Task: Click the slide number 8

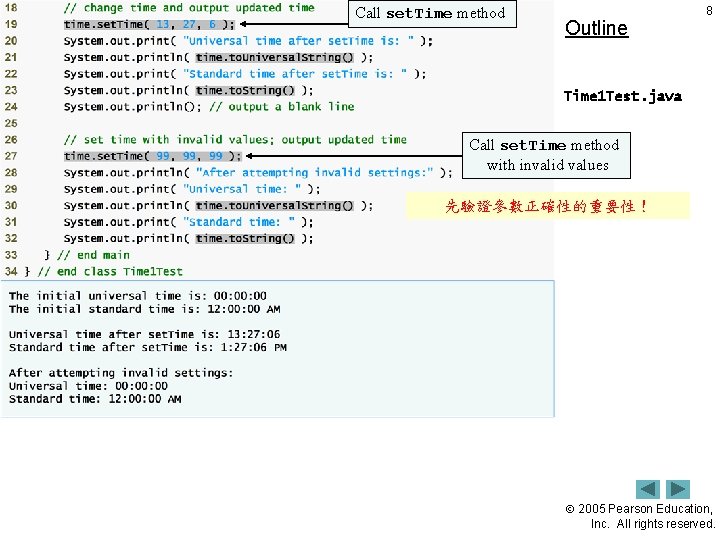Action: pyautogui.click(x=709, y=11)
